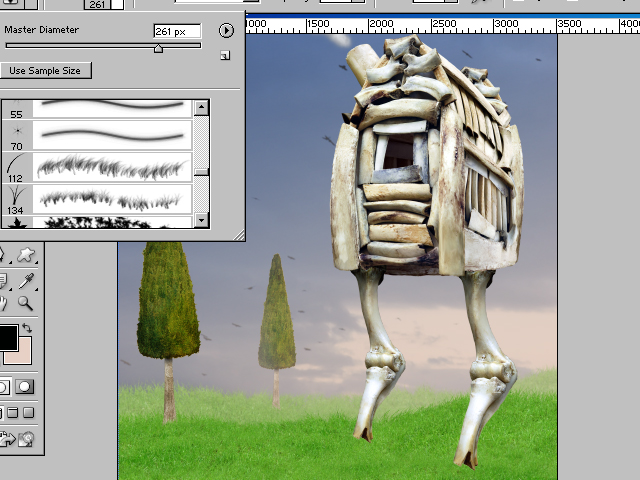Select the Zoom magnifier tool
Image resolution: width=640 pixels, height=480 pixels.
[x=25, y=302]
